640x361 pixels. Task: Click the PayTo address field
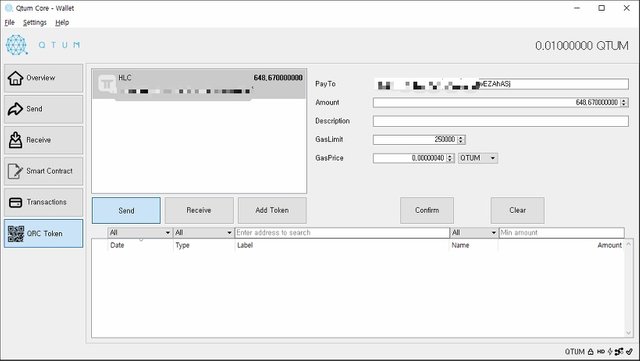501,84
